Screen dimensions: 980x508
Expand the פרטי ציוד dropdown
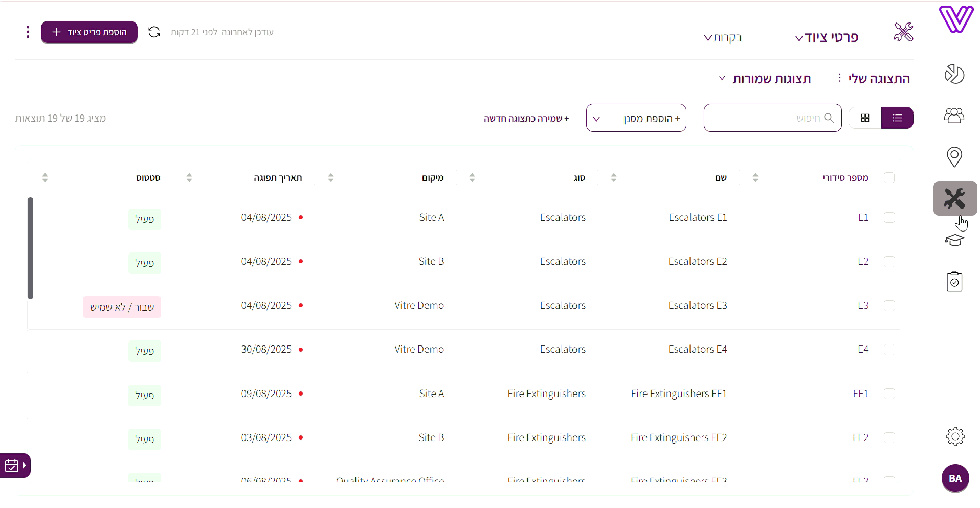(x=827, y=37)
